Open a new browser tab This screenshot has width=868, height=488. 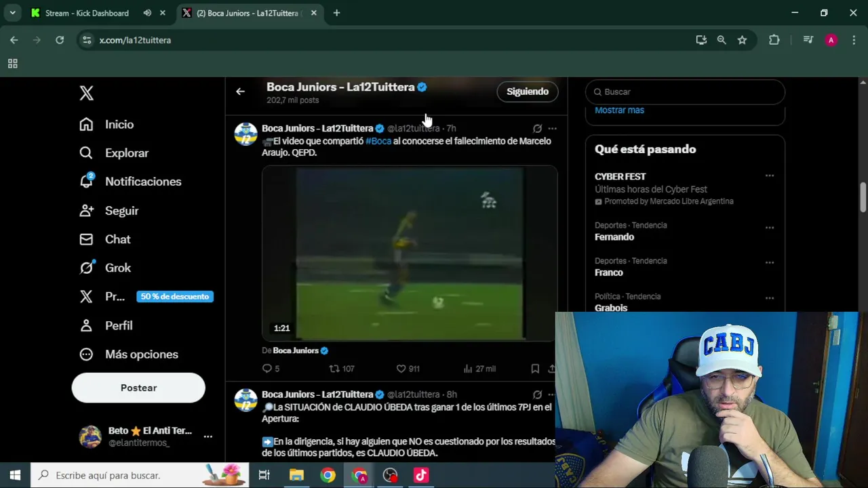coord(336,13)
